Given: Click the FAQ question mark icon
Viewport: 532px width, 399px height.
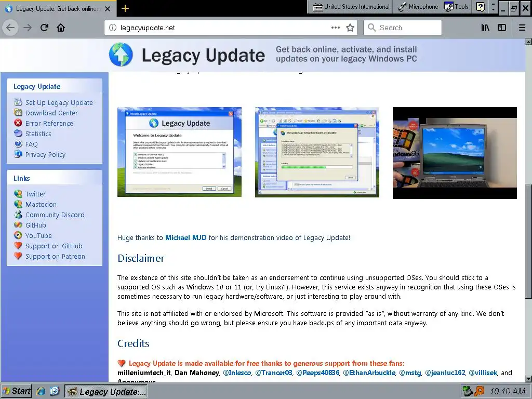Looking at the screenshot, I should [18, 143].
